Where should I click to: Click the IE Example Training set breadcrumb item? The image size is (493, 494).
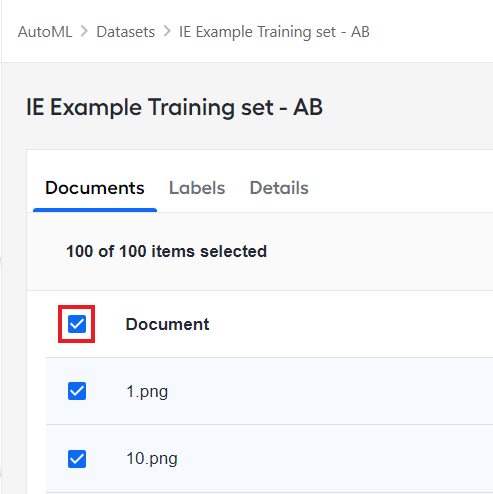[274, 32]
